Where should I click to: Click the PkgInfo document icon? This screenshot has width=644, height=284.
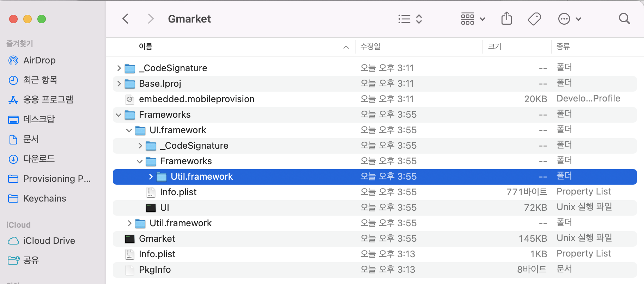[130, 270]
